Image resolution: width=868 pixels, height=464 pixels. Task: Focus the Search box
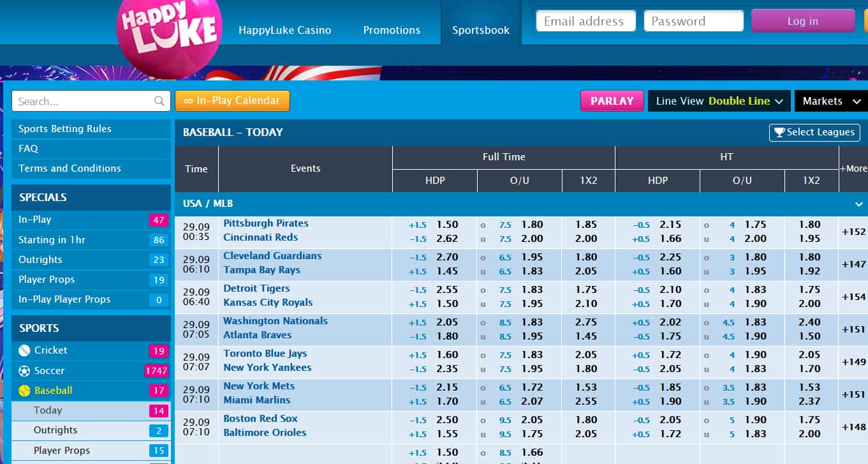click(x=91, y=101)
